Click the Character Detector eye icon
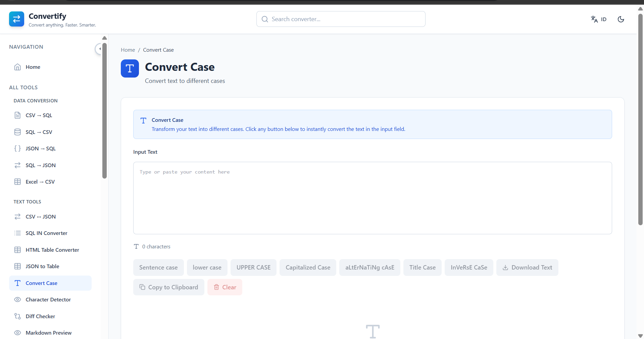This screenshot has width=644, height=339. (x=18, y=299)
